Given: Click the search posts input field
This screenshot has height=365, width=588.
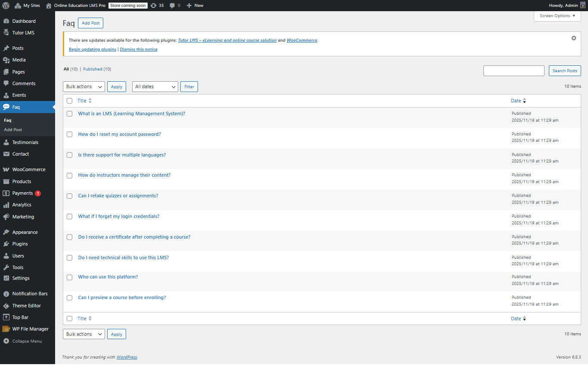Looking at the screenshot, I should click(x=514, y=71).
